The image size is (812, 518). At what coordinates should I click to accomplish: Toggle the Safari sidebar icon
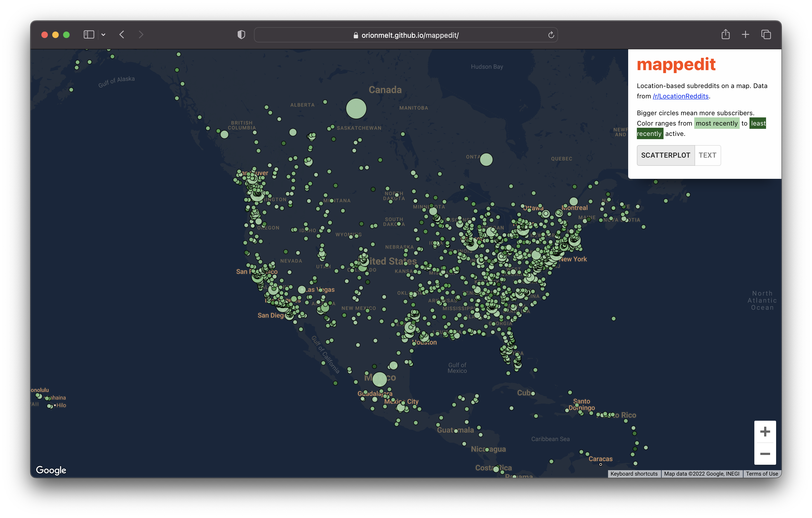click(x=89, y=35)
